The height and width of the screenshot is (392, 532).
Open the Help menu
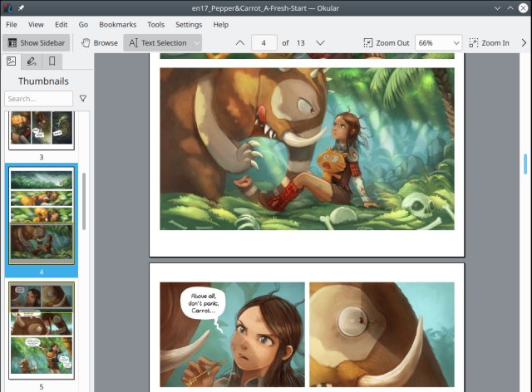[x=220, y=24]
